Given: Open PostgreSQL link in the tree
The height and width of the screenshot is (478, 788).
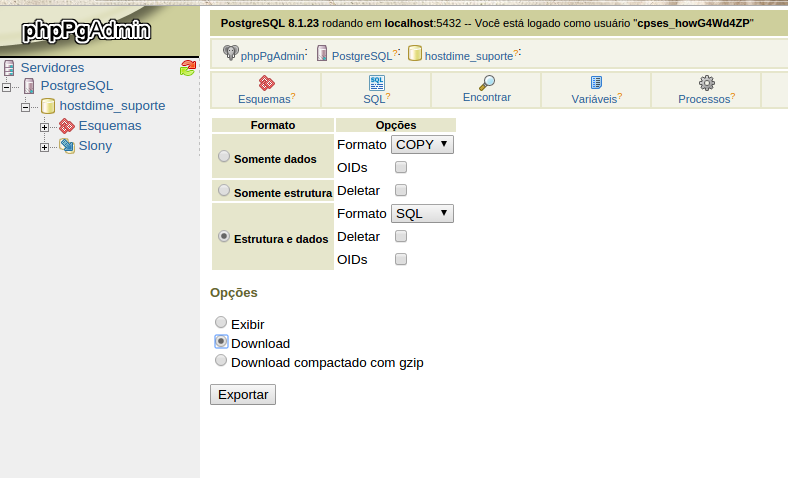Looking at the screenshot, I should coord(77,86).
